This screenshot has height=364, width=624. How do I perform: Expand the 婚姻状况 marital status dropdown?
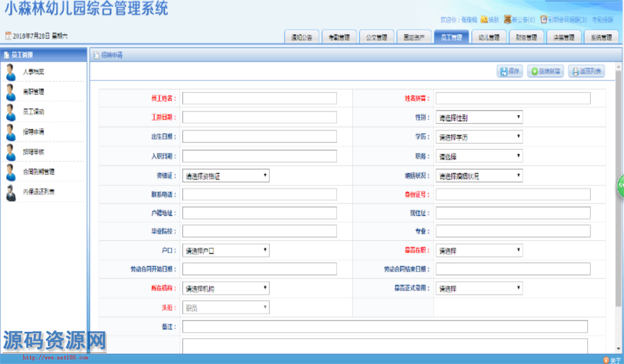click(479, 176)
